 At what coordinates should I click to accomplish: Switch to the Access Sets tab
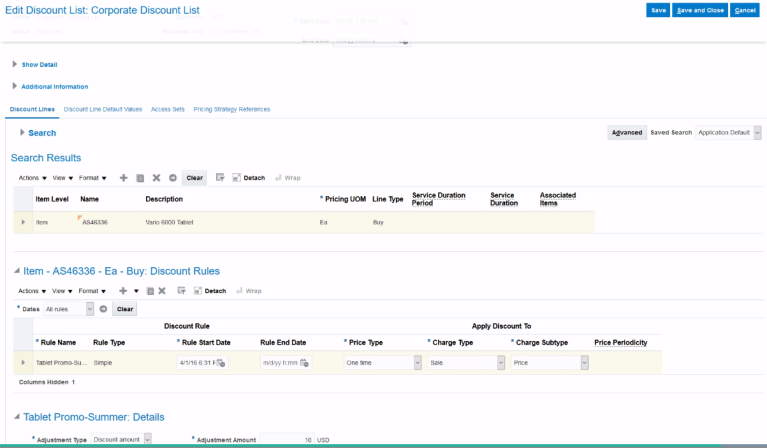[x=167, y=108]
